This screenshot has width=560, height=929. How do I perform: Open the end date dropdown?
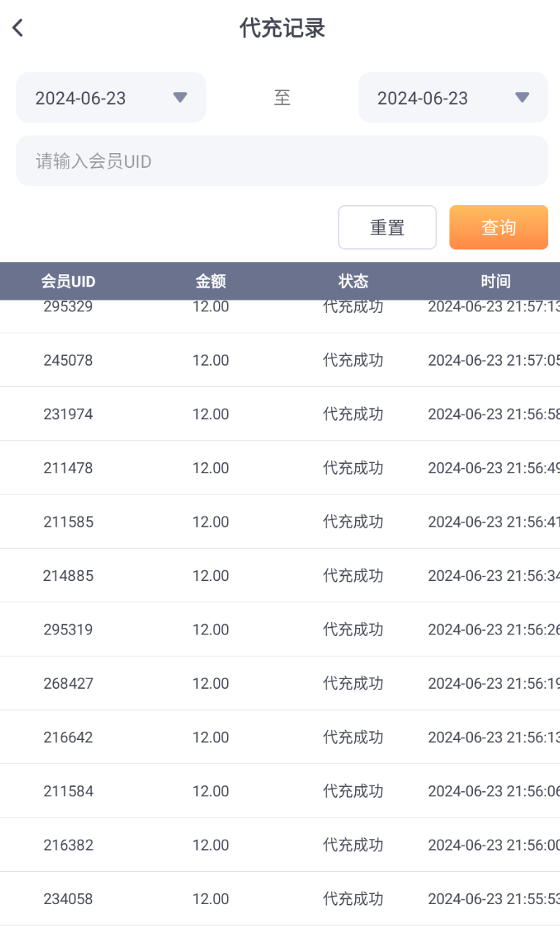tap(452, 97)
